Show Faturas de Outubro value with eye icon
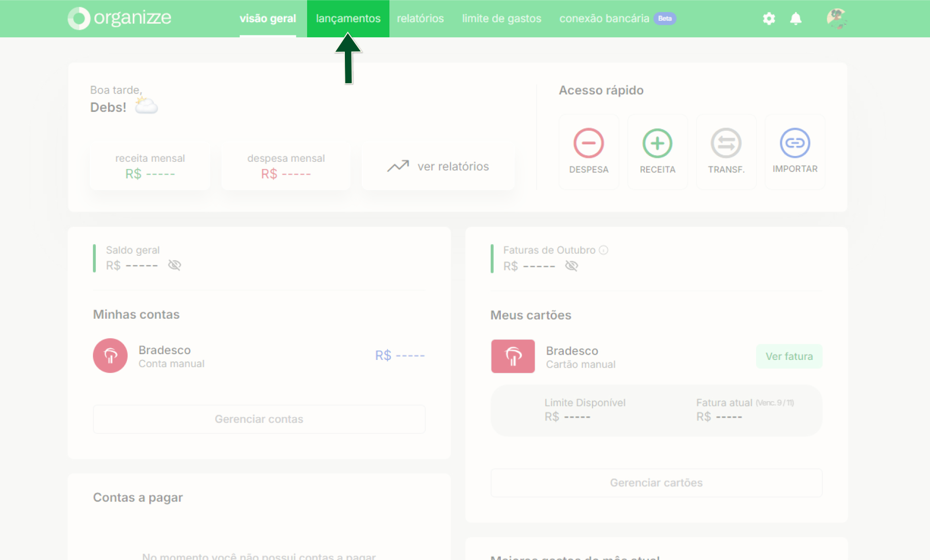The height and width of the screenshot is (560, 930). click(x=572, y=266)
